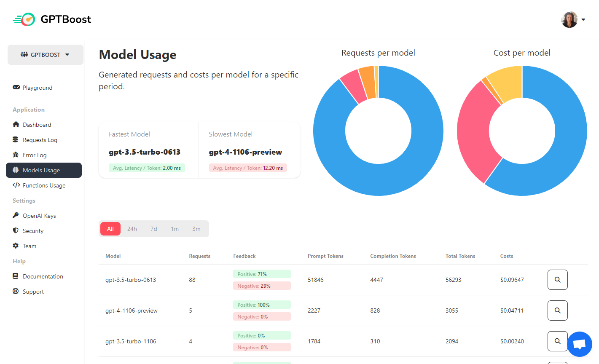This screenshot has width=599, height=364.
Task: Click the Total Tokens column header
Action: coord(460,256)
